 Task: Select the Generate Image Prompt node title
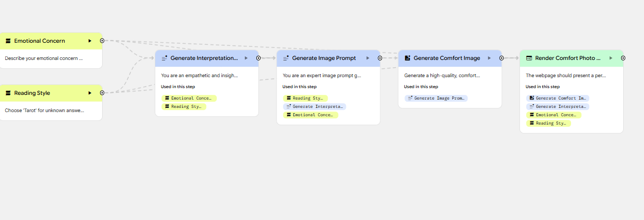click(324, 58)
